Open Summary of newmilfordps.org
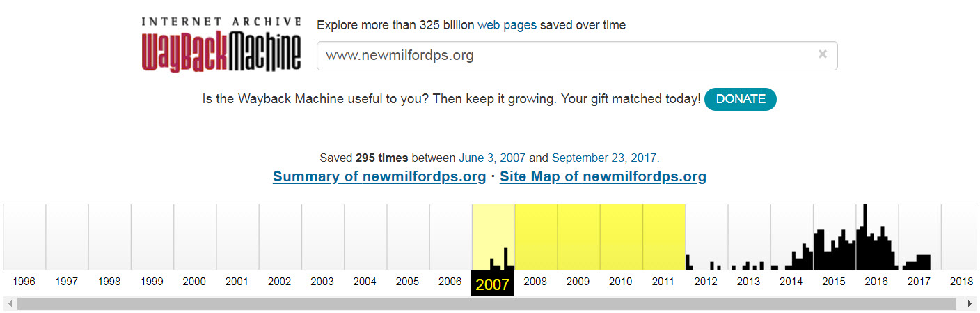 point(379,176)
